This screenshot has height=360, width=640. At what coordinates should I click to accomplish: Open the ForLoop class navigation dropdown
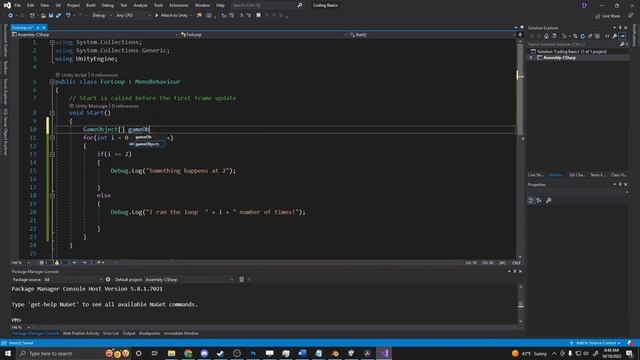pos(263,35)
